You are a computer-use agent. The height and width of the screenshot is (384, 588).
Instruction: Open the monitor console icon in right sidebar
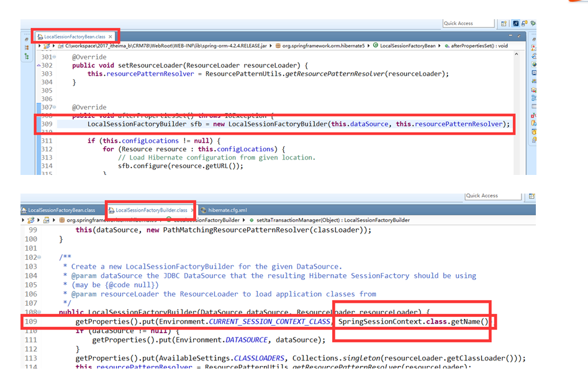534,73
